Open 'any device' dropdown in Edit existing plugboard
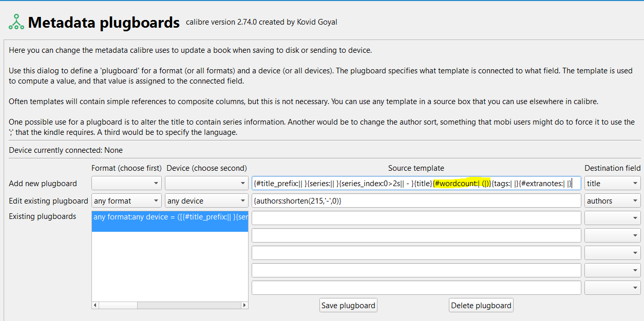The image size is (644, 321). point(206,200)
